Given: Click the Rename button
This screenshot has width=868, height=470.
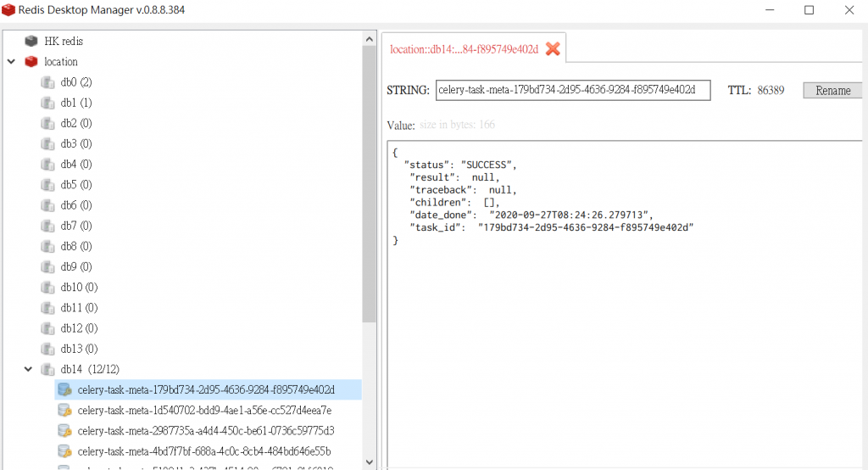Looking at the screenshot, I should point(832,90).
